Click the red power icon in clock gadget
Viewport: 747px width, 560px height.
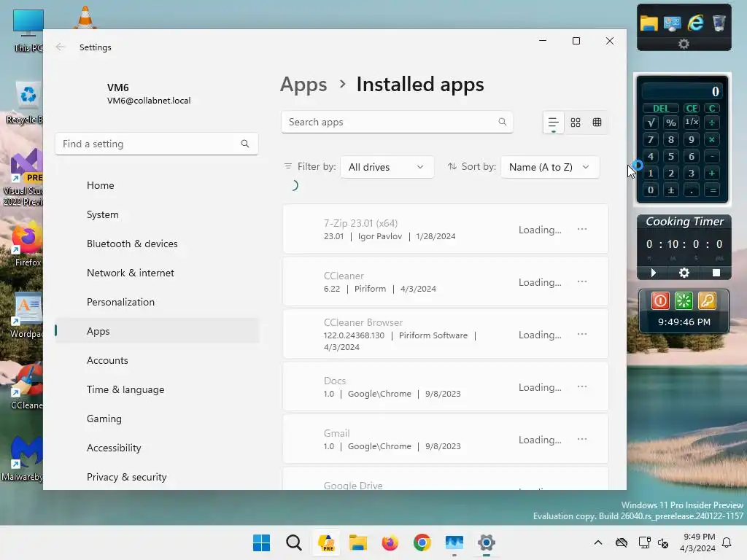click(x=660, y=300)
